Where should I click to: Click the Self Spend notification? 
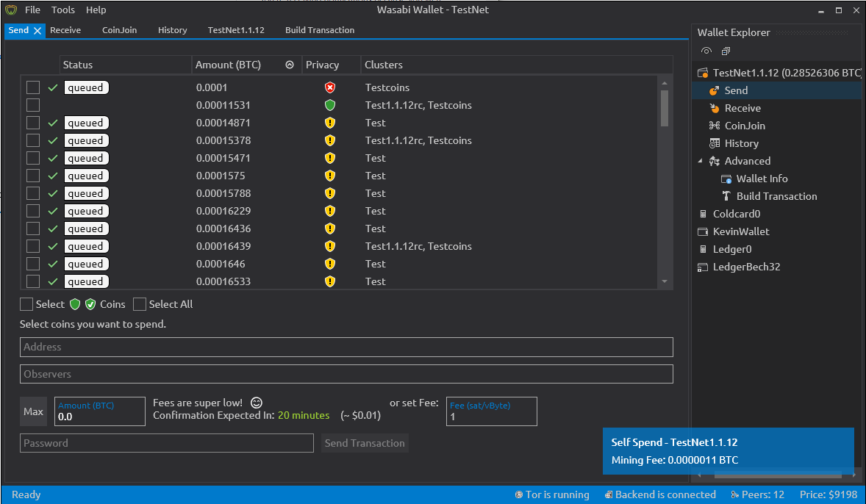pyautogui.click(x=729, y=451)
